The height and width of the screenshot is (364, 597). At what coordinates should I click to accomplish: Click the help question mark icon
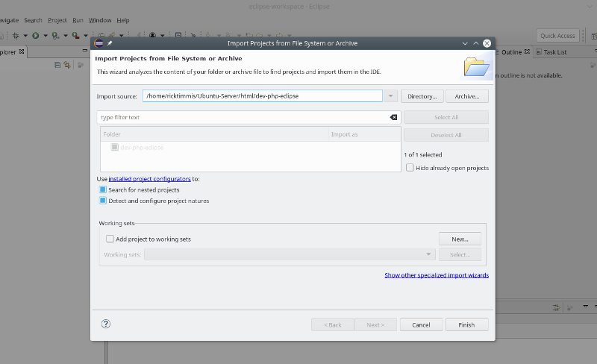tap(106, 324)
